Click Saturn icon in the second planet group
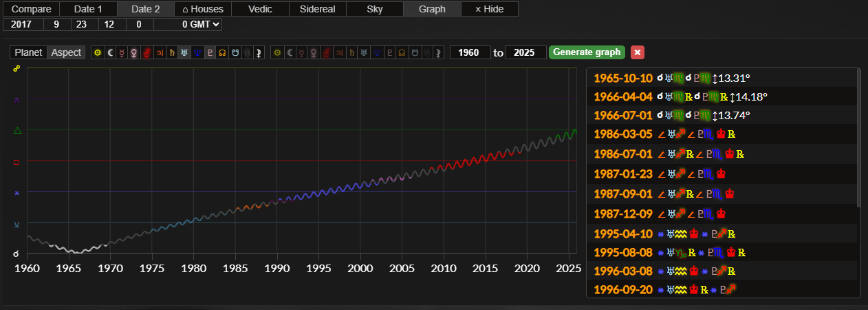This screenshot has width=868, height=310. pyautogui.click(x=351, y=52)
